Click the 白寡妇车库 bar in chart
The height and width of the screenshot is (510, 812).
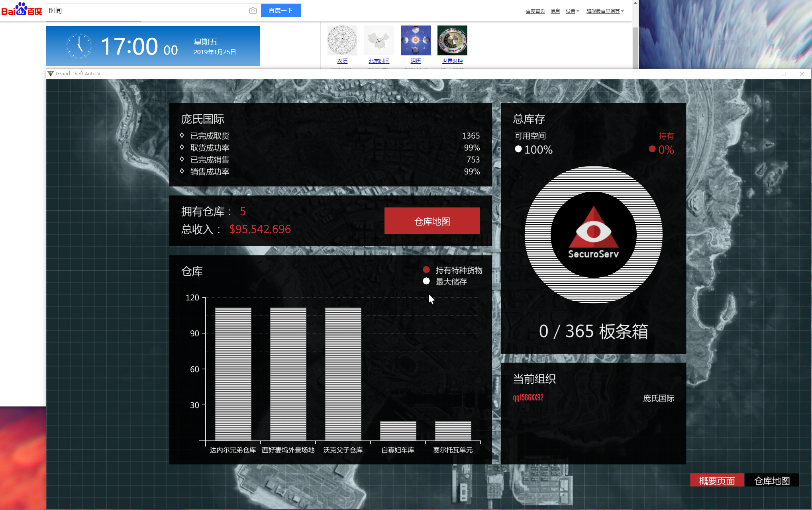(398, 431)
